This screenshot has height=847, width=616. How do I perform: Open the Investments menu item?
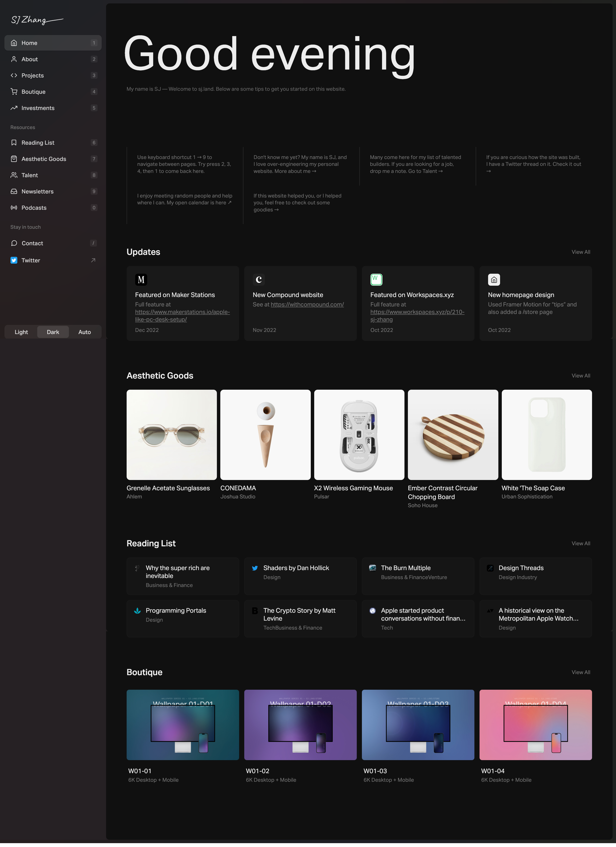(x=53, y=108)
